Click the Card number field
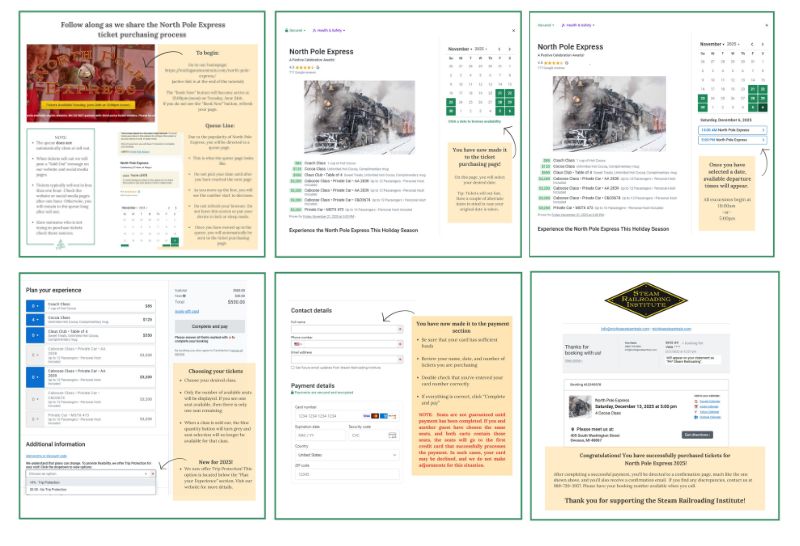 (347, 416)
